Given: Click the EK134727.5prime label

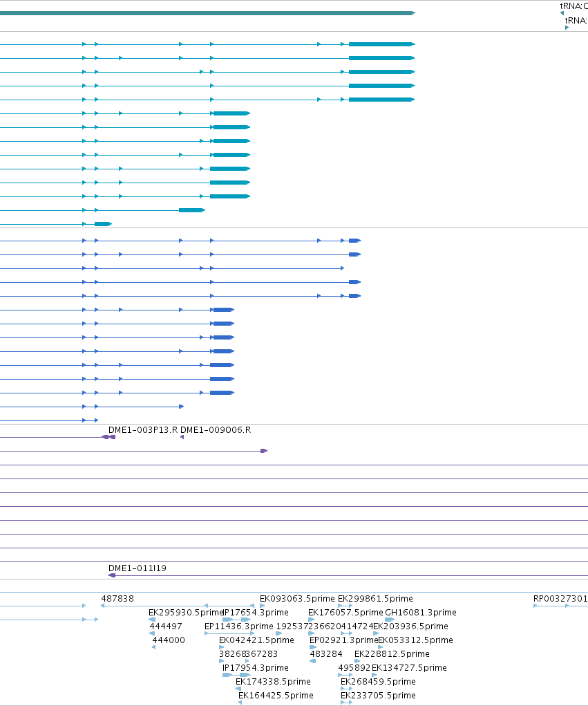Looking at the screenshot, I should (410, 668).
